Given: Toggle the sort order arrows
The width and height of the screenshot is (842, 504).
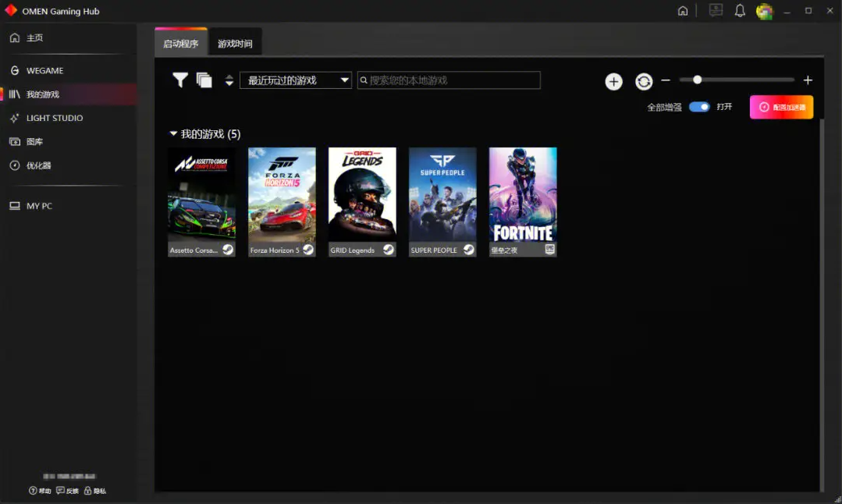Looking at the screenshot, I should tap(229, 80).
